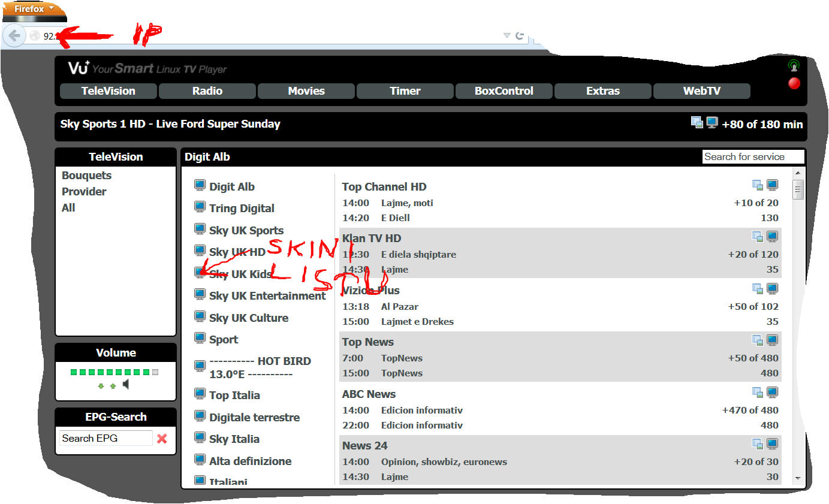Open the BoxControl menu tab
This screenshot has width=829, height=504.
[504, 91]
